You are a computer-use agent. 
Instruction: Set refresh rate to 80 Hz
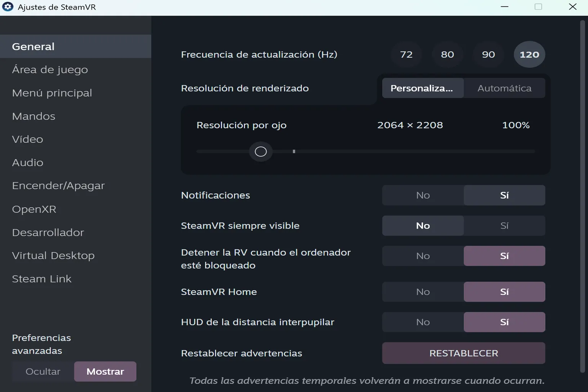(x=447, y=54)
